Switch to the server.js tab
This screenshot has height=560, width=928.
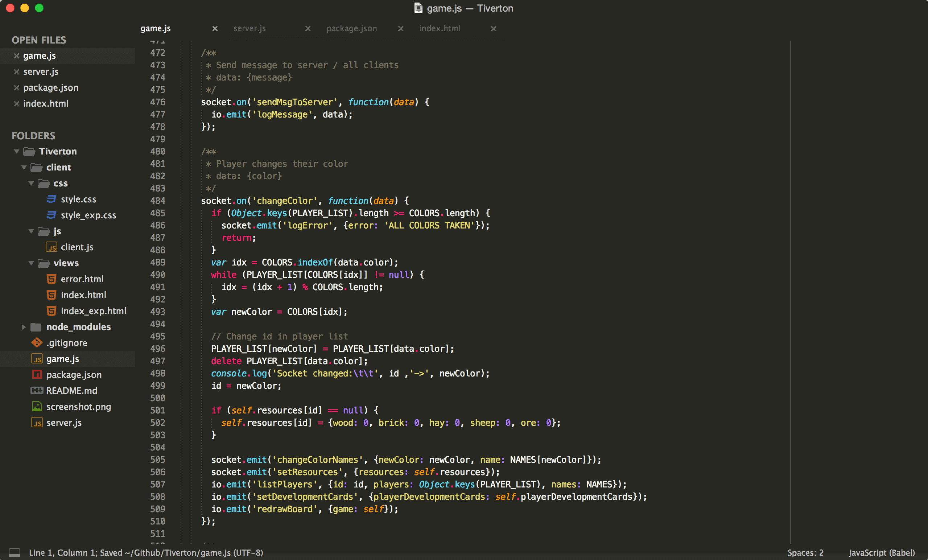[x=250, y=28]
